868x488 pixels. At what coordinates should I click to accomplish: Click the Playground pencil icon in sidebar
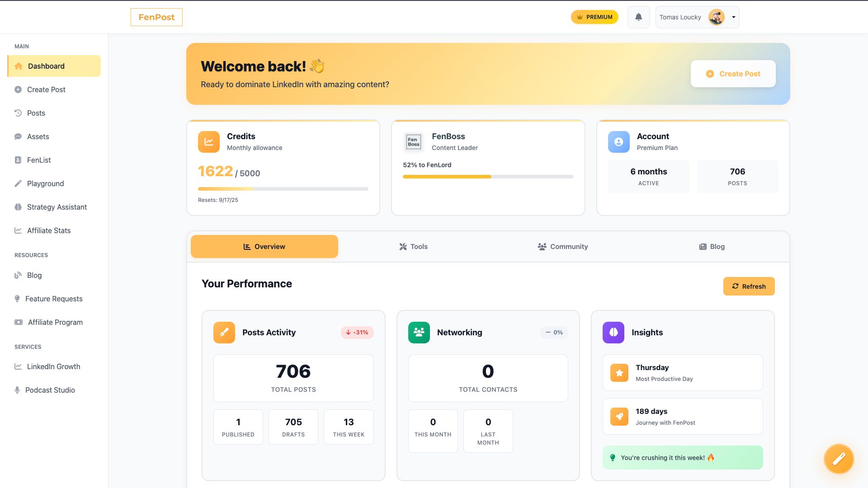tap(18, 183)
